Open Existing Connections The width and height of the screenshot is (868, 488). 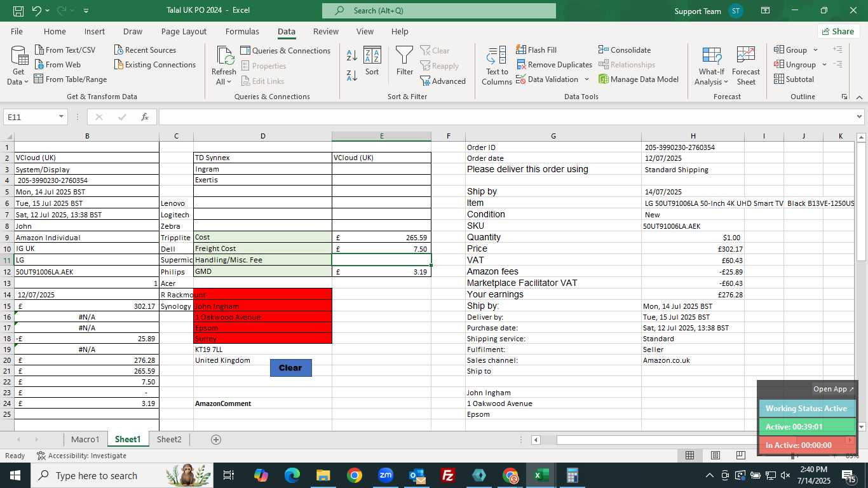tap(154, 64)
